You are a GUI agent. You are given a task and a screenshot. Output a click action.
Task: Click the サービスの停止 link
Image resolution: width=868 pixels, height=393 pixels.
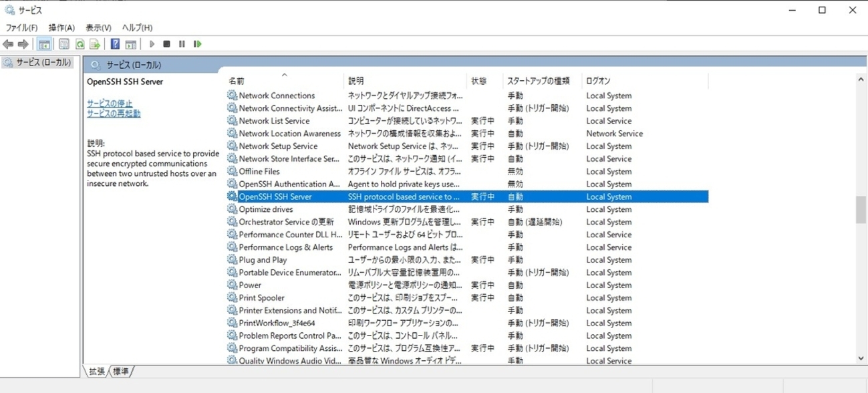click(x=110, y=104)
